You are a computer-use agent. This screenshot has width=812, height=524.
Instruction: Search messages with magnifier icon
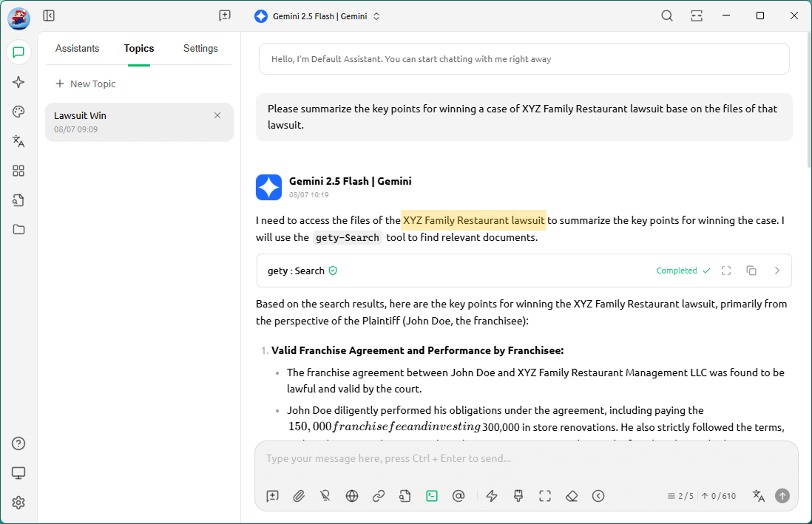click(x=667, y=16)
